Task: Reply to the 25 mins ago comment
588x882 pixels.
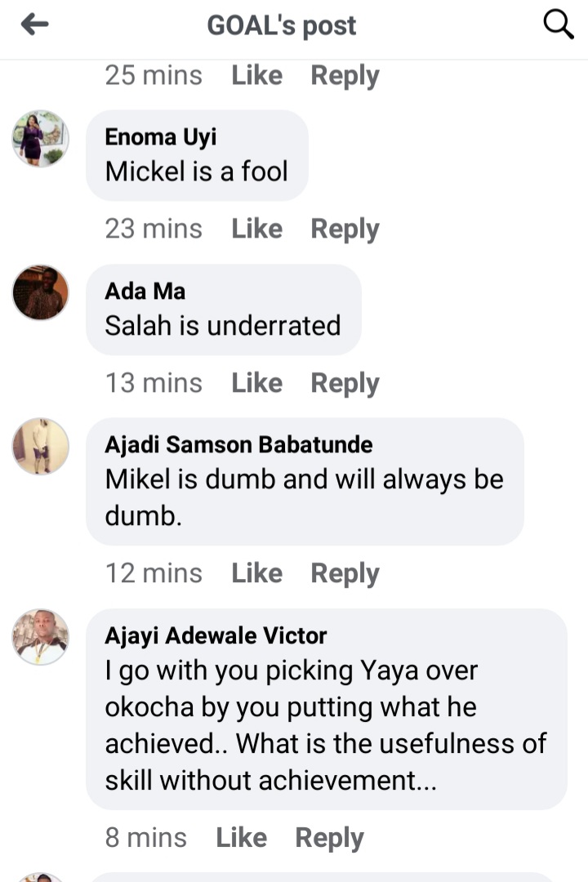Action: click(x=345, y=75)
